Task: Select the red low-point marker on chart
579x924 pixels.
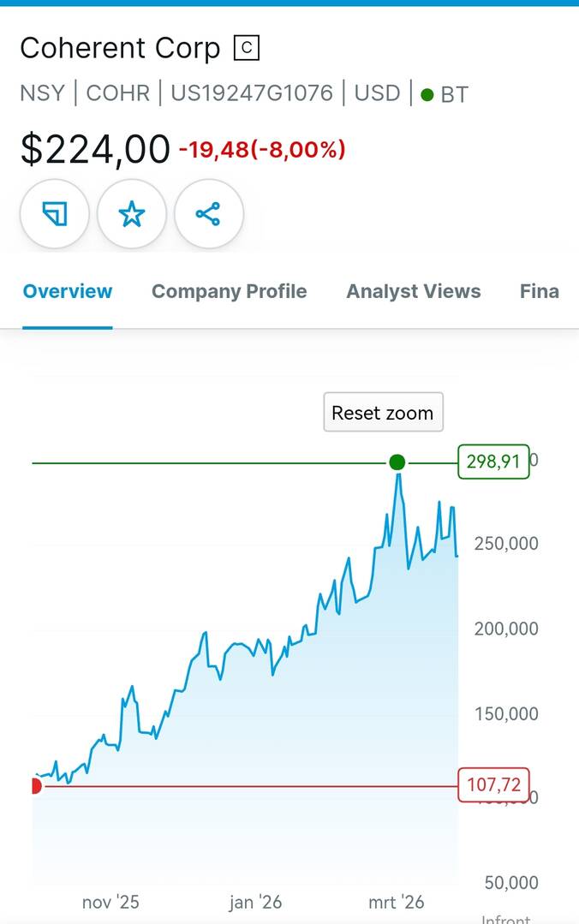Action: pos(35,785)
